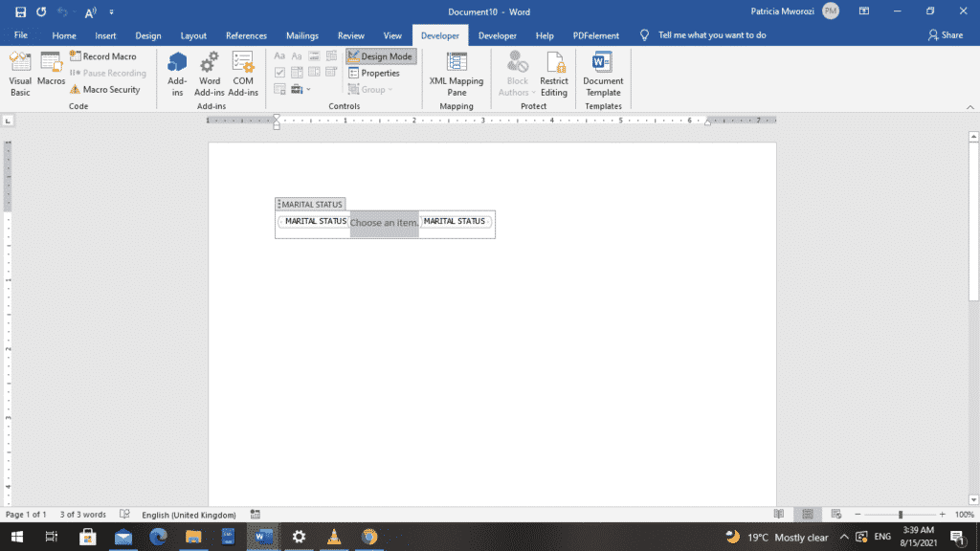Open the XML Mapping Pane
This screenshot has height=551, width=980.
[x=457, y=74]
